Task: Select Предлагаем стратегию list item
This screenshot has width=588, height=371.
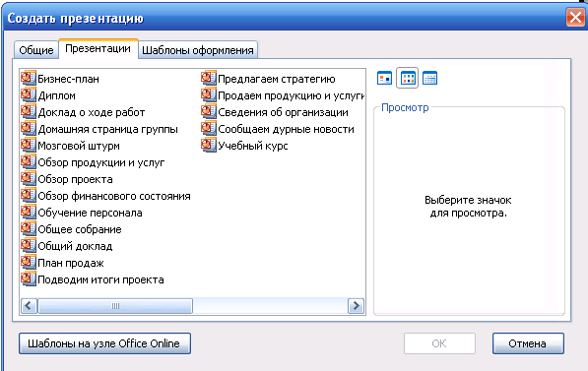Action: point(277,79)
